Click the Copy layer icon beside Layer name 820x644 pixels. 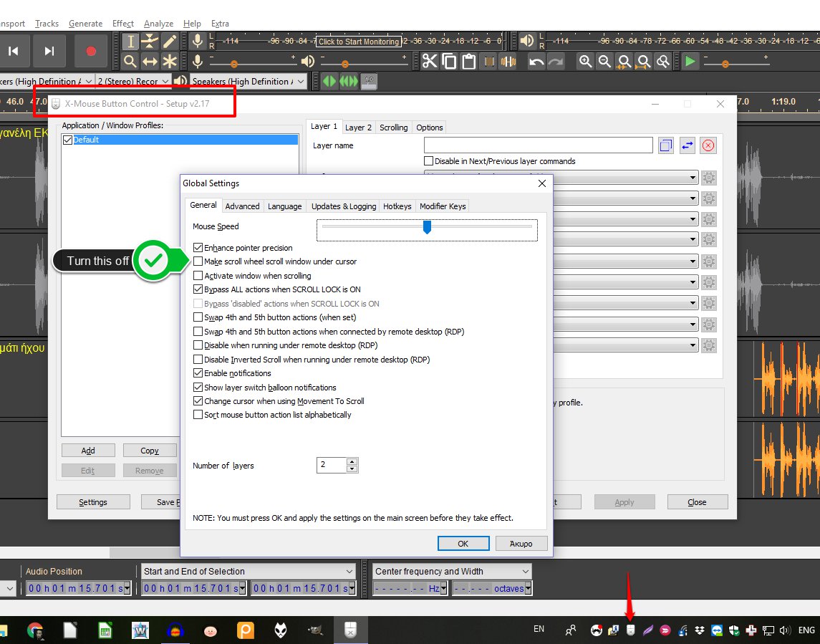click(666, 145)
